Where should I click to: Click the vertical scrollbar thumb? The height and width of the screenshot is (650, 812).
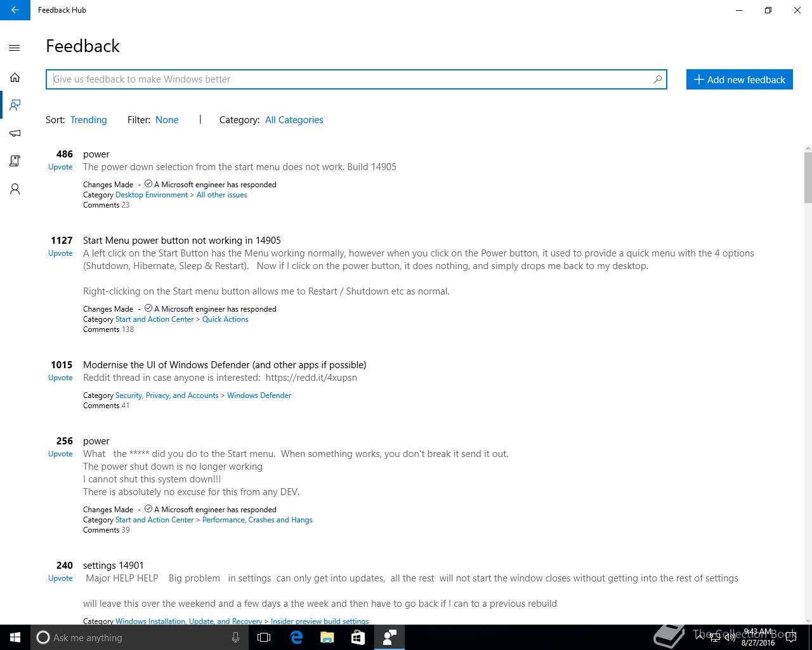coord(808,178)
